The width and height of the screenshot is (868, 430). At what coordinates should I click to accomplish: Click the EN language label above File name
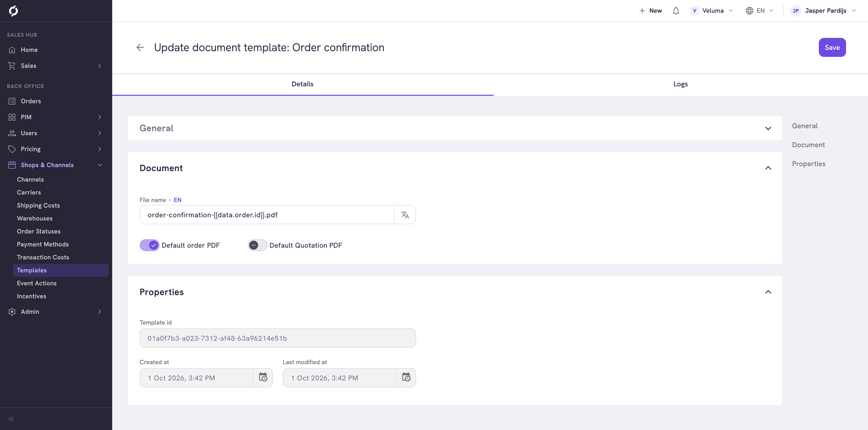pos(178,200)
